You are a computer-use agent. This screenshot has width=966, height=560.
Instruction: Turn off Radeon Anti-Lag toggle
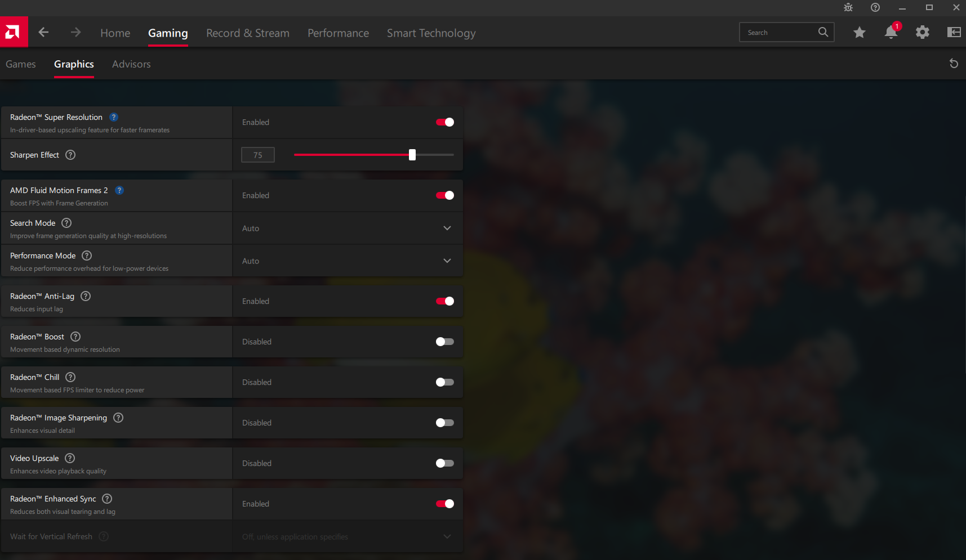(445, 301)
